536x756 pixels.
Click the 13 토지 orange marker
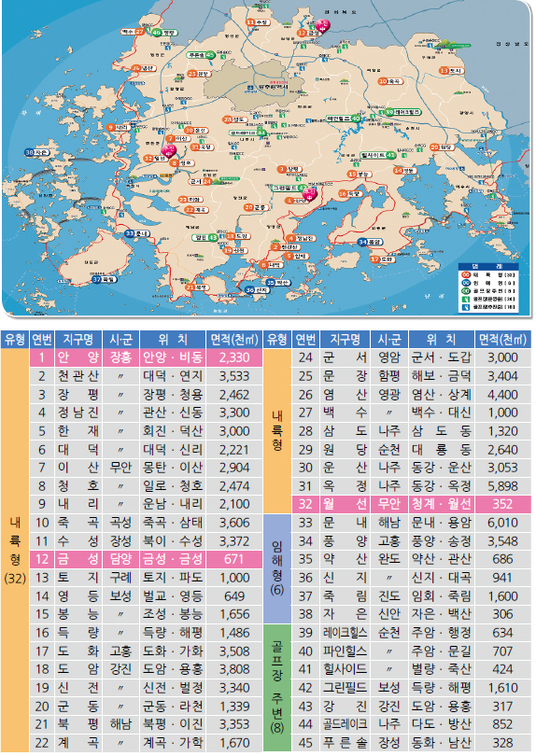click(x=451, y=71)
